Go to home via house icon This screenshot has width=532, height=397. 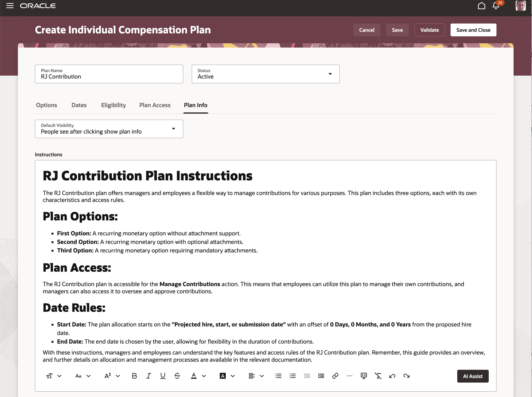click(x=482, y=6)
